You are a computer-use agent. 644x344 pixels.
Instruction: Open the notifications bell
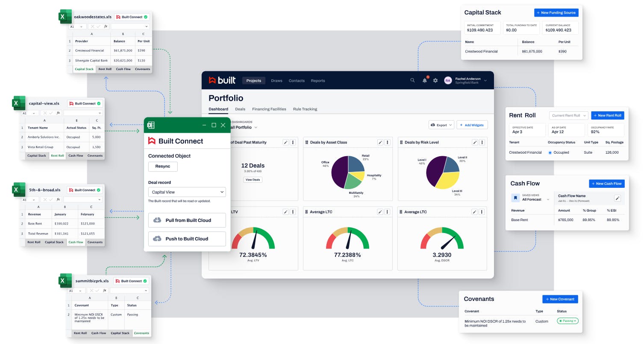tap(425, 80)
